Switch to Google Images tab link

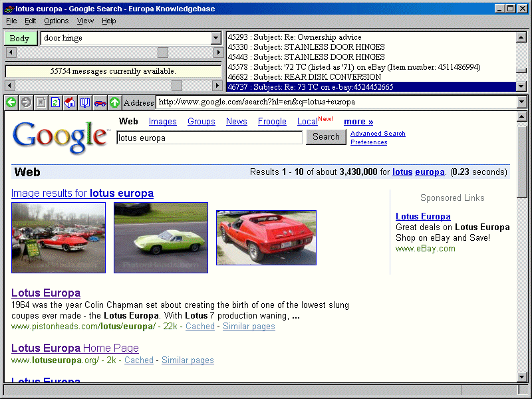click(162, 122)
